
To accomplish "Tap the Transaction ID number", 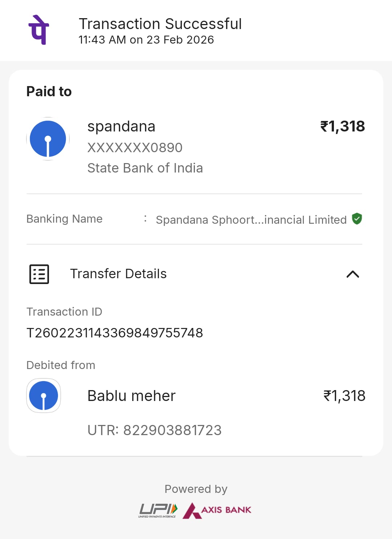I will 115,333.
